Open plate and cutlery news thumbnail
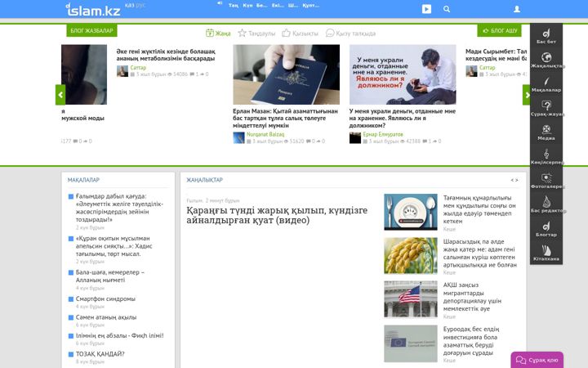This screenshot has width=588, height=368. pos(411,212)
